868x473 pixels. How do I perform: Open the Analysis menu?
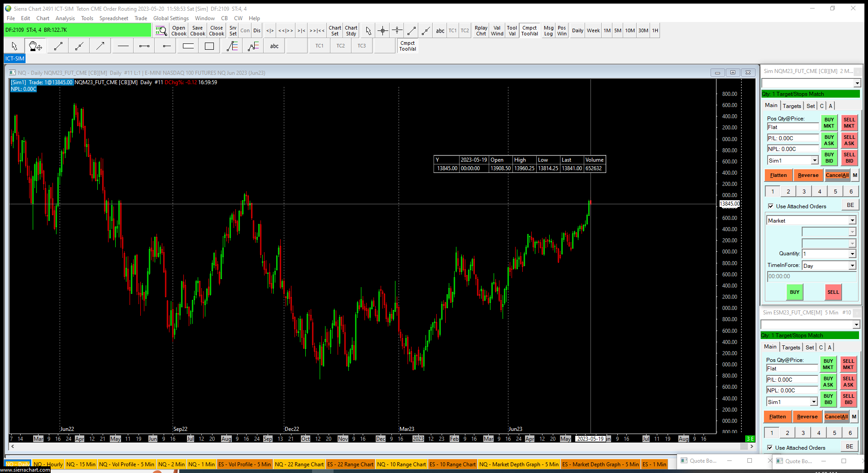coord(65,18)
